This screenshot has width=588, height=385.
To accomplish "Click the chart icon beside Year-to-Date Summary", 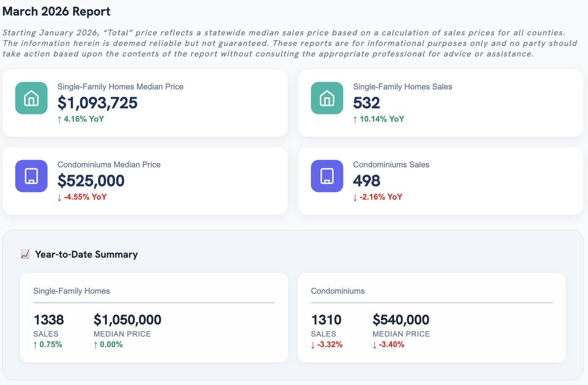I will click(25, 254).
